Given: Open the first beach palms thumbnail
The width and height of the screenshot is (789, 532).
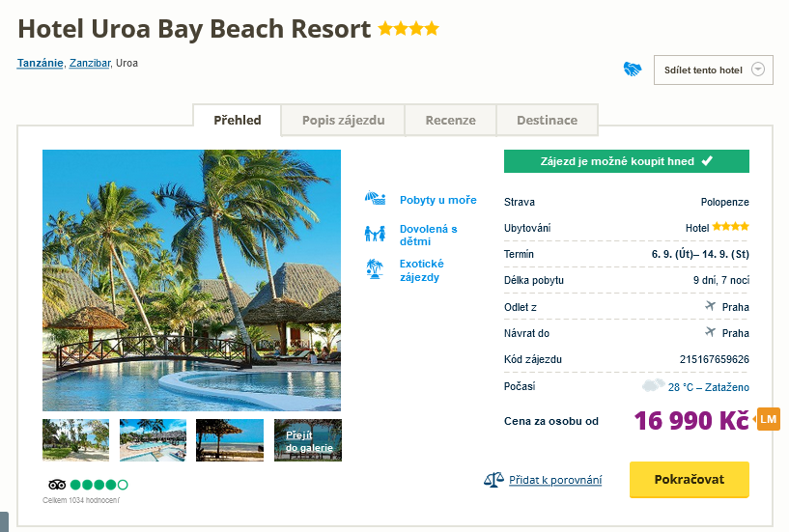Looking at the screenshot, I should [75, 440].
